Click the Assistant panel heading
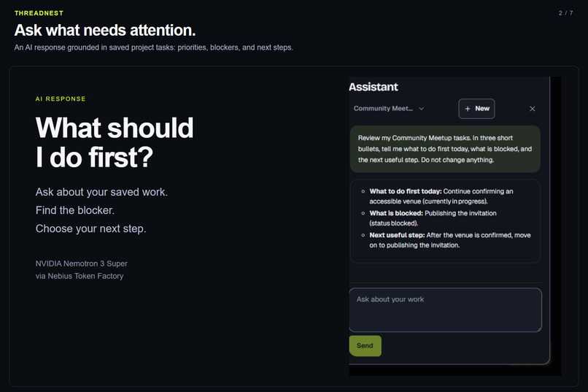The image size is (588, 392). point(373,87)
